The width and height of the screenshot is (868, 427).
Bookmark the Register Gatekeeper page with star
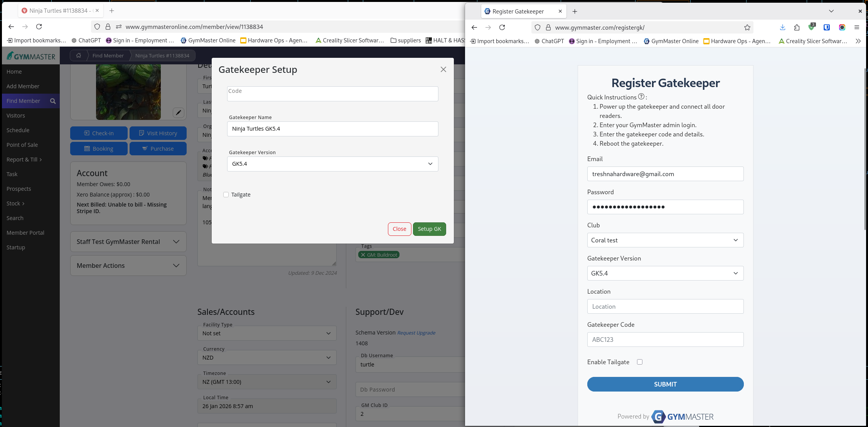click(x=747, y=27)
